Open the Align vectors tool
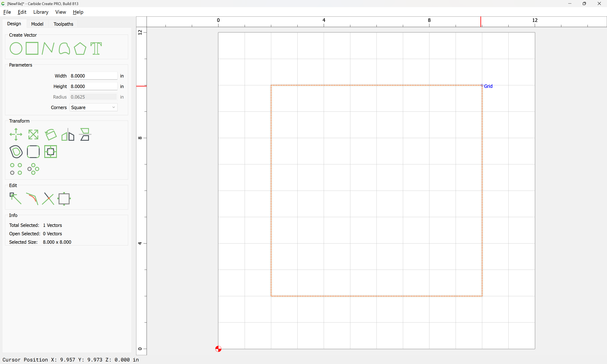The height and width of the screenshot is (364, 607). tap(85, 134)
